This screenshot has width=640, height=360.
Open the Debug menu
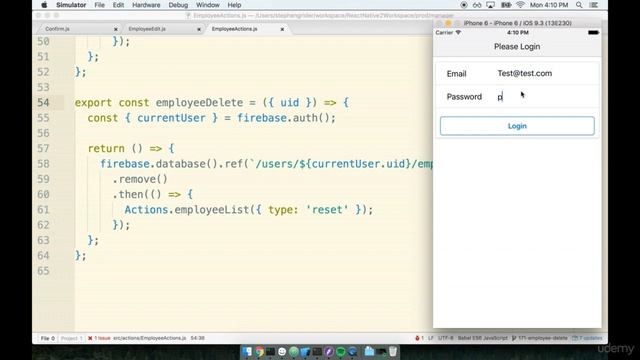(178, 5)
